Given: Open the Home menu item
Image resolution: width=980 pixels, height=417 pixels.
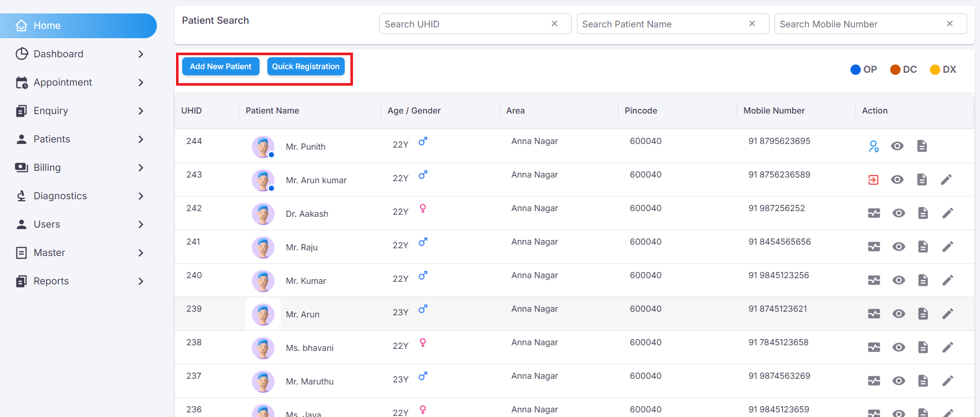Looking at the screenshot, I should 77,25.
